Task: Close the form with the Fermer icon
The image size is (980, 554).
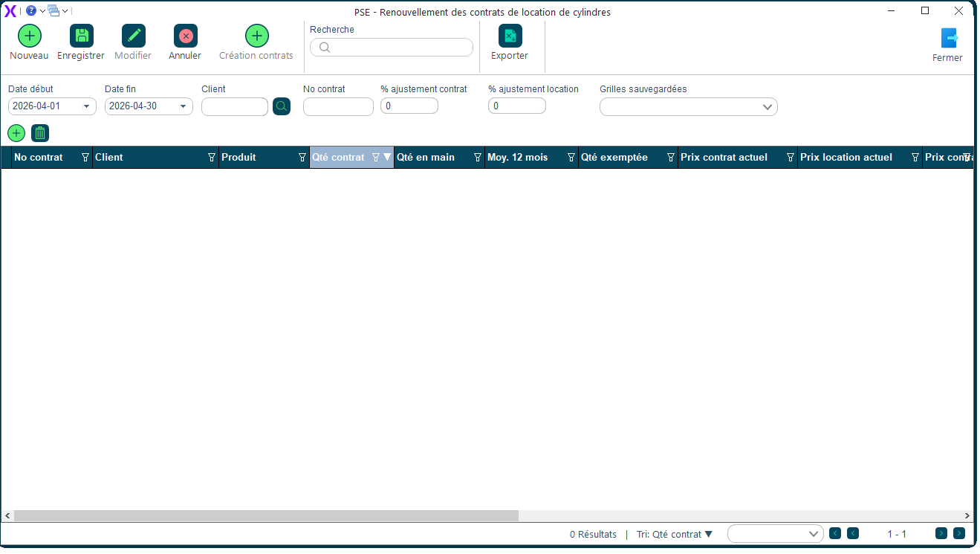Action: click(948, 38)
